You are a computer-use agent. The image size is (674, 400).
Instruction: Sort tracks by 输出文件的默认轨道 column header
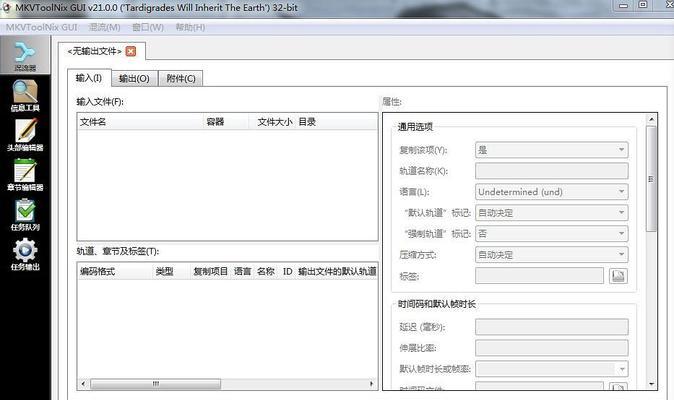337,272
